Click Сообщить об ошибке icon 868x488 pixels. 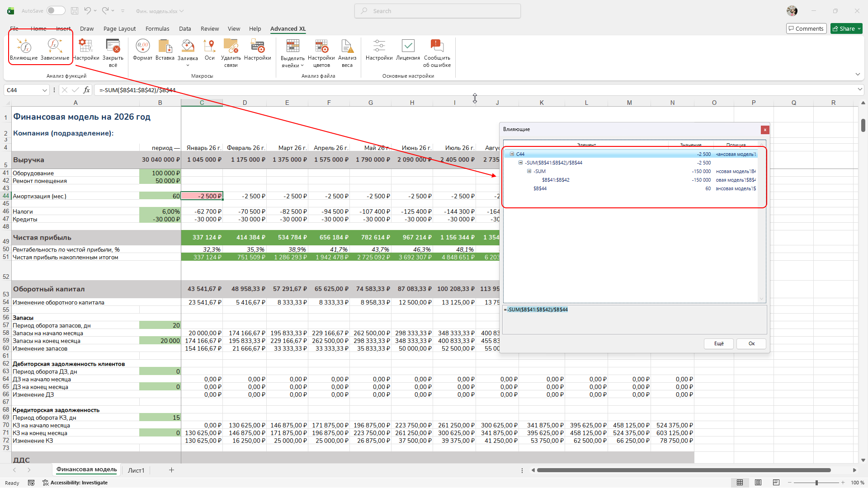coord(437,46)
